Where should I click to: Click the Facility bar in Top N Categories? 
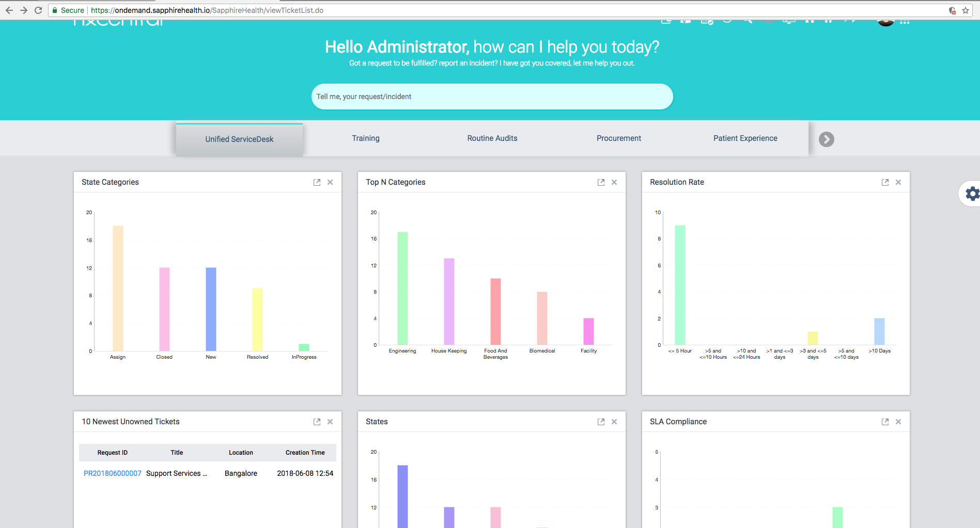pos(588,331)
